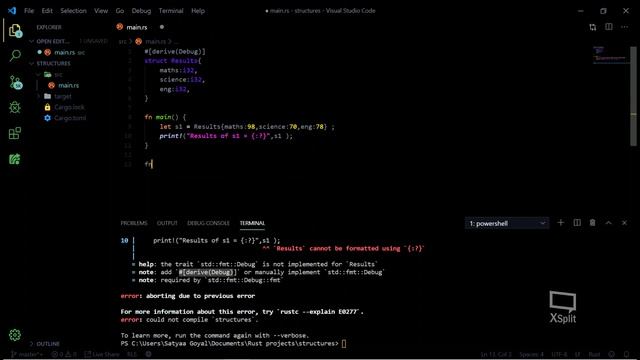Select main.rs in Open Editors list

tap(64, 52)
